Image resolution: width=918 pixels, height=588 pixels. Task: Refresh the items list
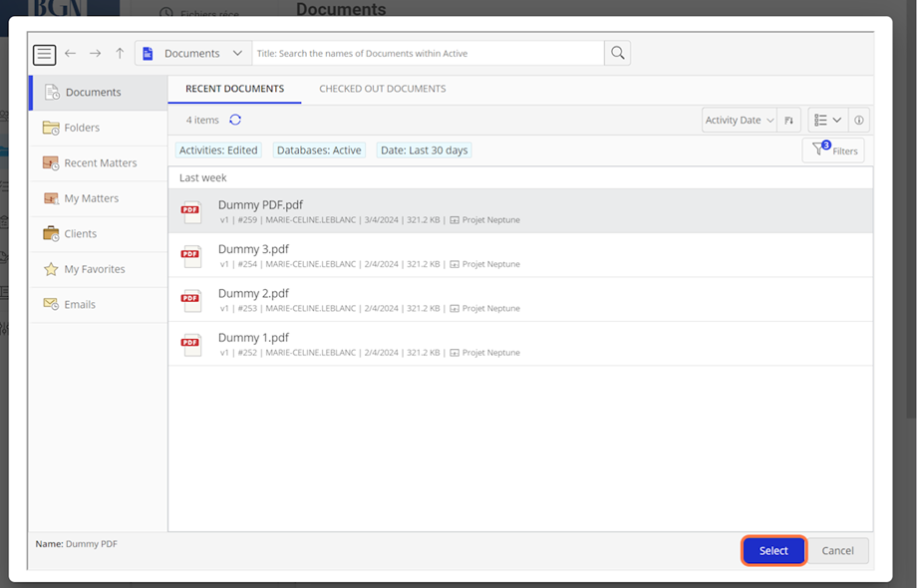pyautogui.click(x=235, y=120)
